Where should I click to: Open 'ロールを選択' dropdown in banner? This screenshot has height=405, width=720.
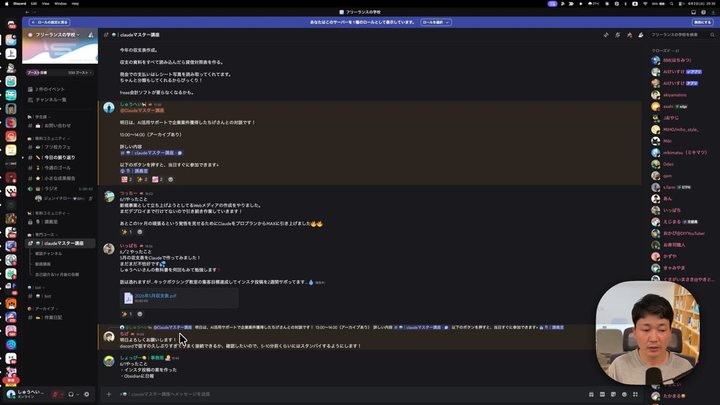(x=436, y=22)
